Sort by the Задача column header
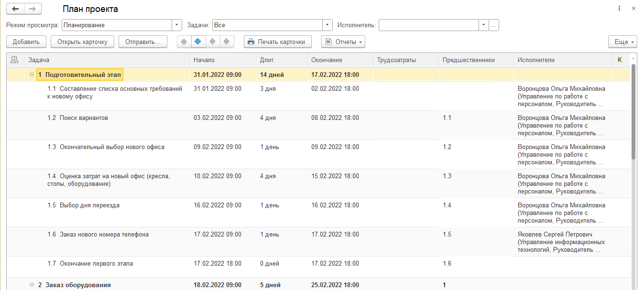This screenshot has height=290, width=644. (x=107, y=60)
